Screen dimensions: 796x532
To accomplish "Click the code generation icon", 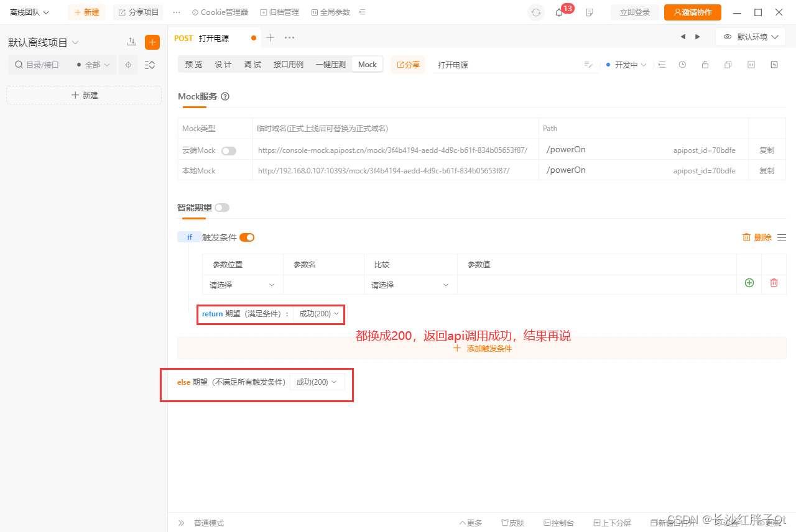I will point(751,65).
